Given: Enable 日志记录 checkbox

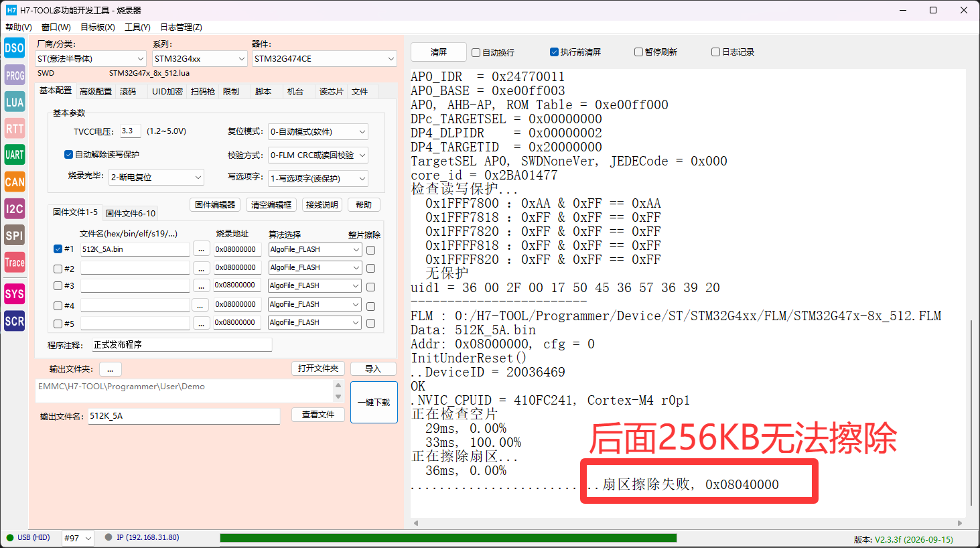Looking at the screenshot, I should pyautogui.click(x=733, y=52).
